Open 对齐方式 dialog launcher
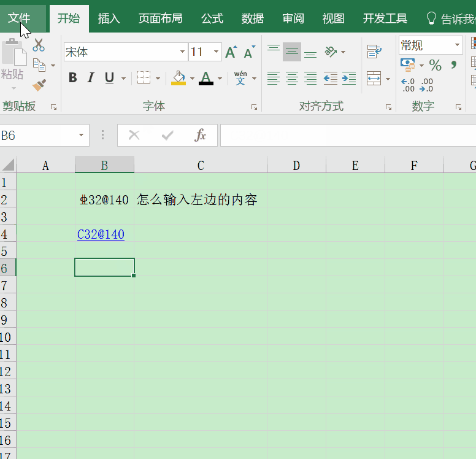 click(388, 107)
